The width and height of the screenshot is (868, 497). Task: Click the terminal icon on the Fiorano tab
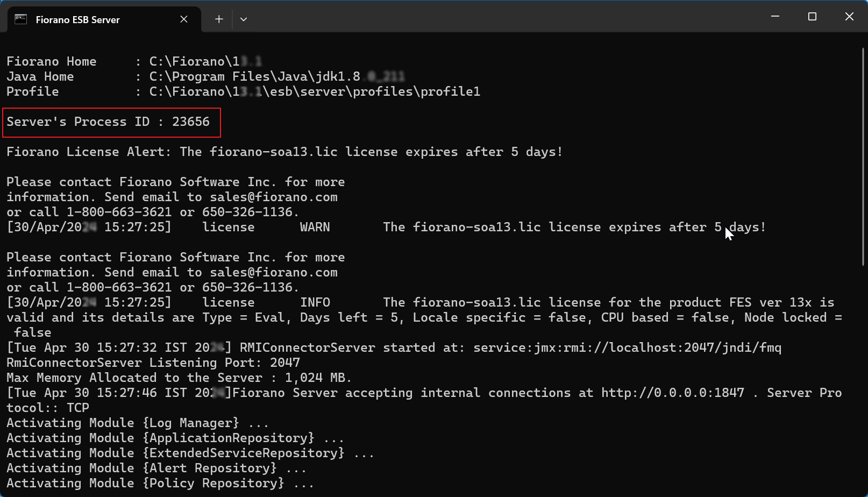point(20,19)
